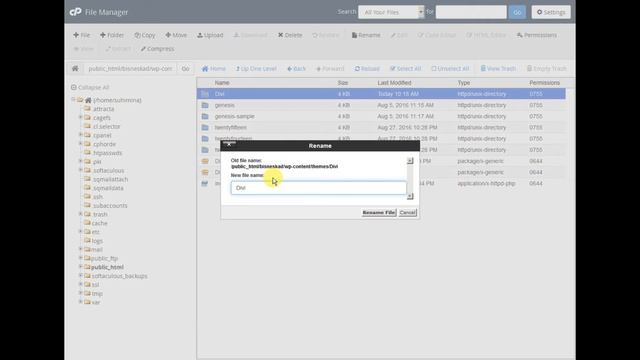
Task: Reload the file listing
Action: pyautogui.click(x=367, y=69)
